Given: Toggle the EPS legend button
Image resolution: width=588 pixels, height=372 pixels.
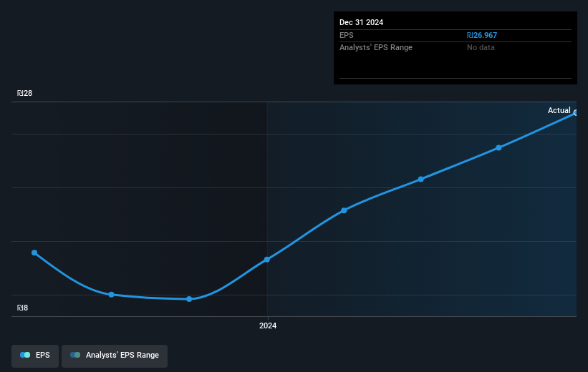Looking at the screenshot, I should pos(35,356).
